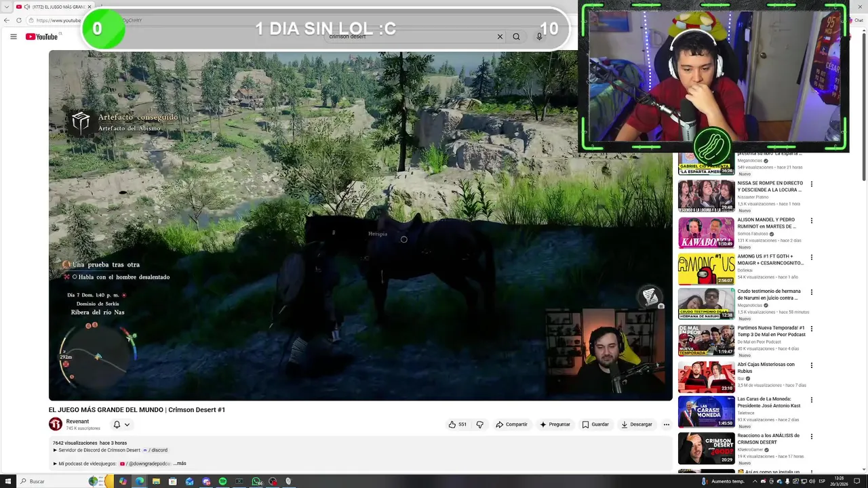Screen dimensions: 868x488
Task: Reload the page with the refresh icon
Action: coord(19,20)
